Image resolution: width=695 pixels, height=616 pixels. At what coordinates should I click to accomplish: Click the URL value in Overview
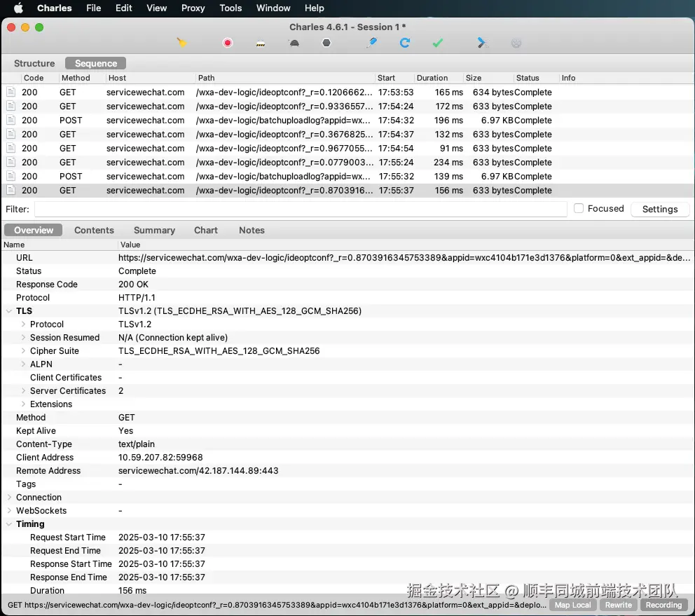(x=404, y=258)
